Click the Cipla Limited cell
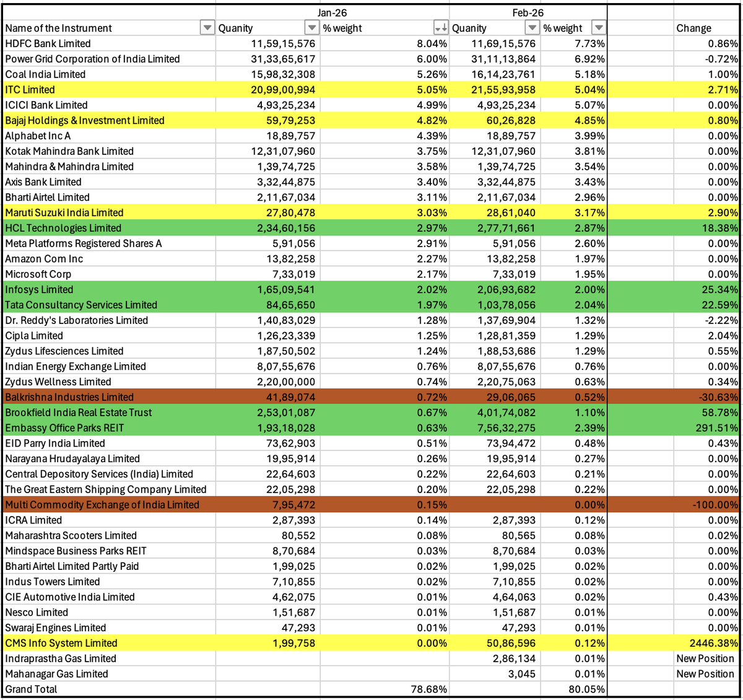The image size is (743, 700). click(x=109, y=336)
